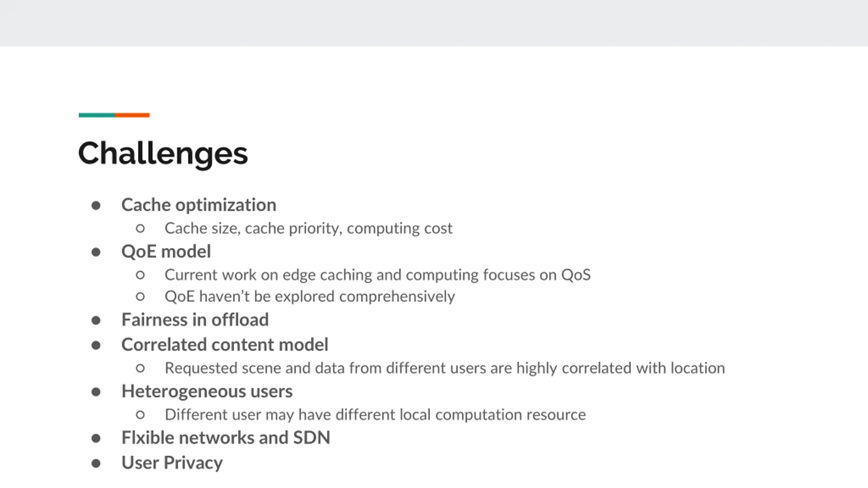Image resolution: width=868 pixels, height=488 pixels.
Task: Click the Different user may have sentence
Action: tap(375, 415)
